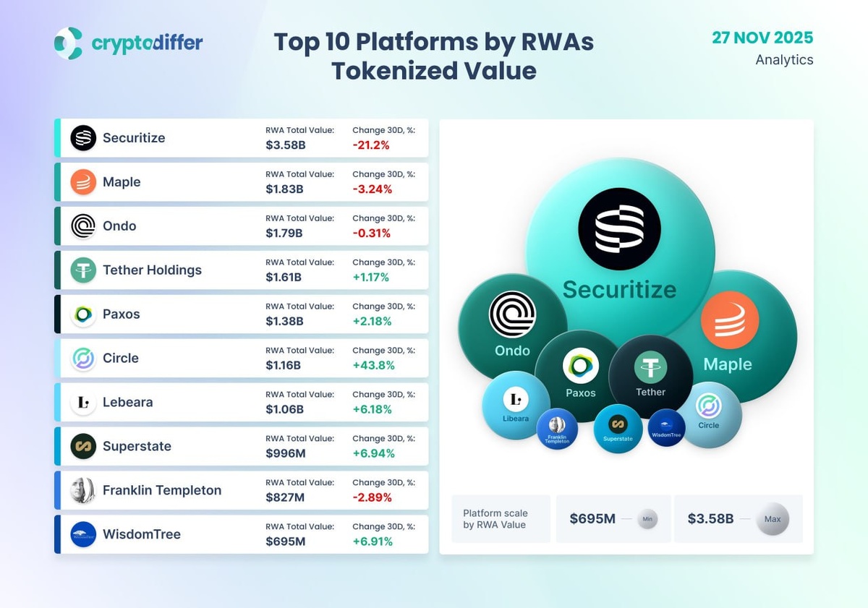
Task: Click the legend minimum '$695M' value
Action: click(x=592, y=519)
